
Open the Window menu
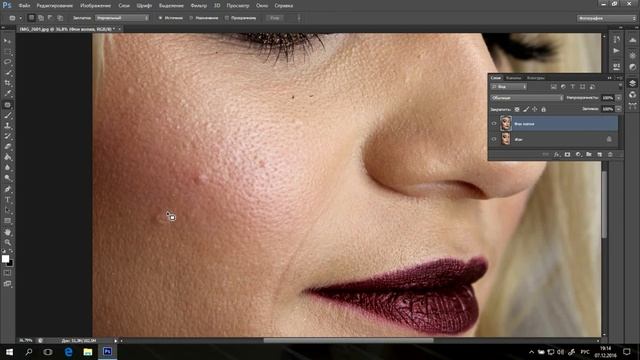[262, 6]
